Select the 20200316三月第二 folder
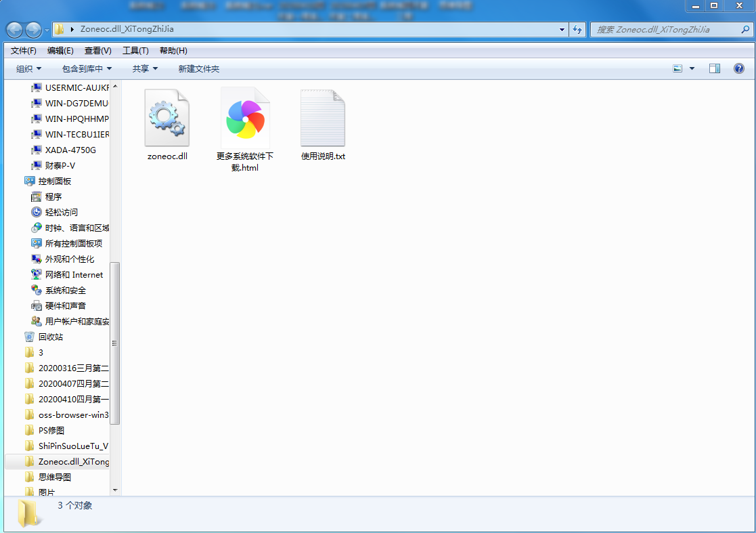This screenshot has height=533, width=756. tap(66, 368)
